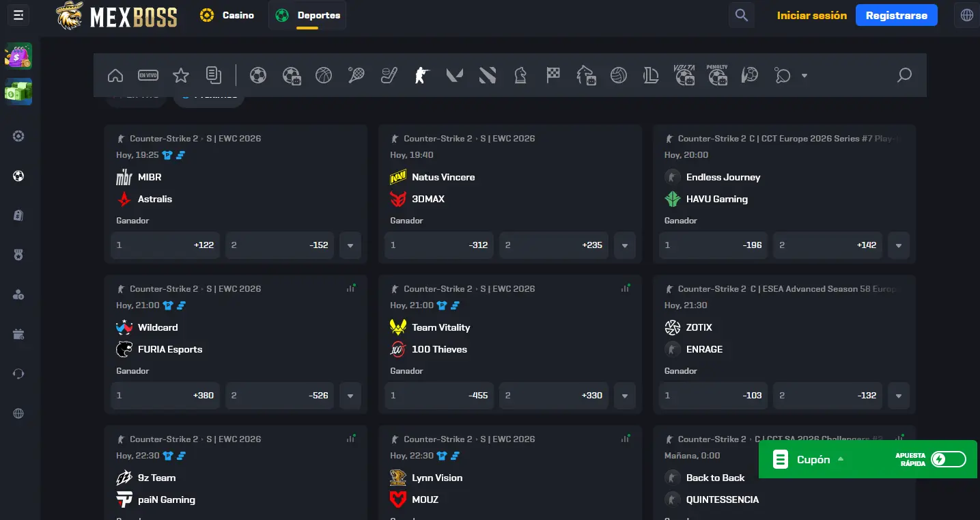Open the soccer ball icon in the sidebar
The height and width of the screenshot is (520, 980).
click(x=18, y=176)
